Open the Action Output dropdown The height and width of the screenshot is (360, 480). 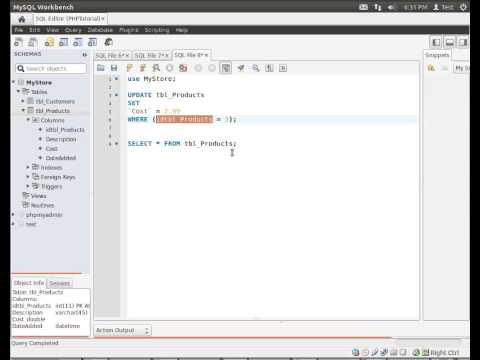point(123,330)
